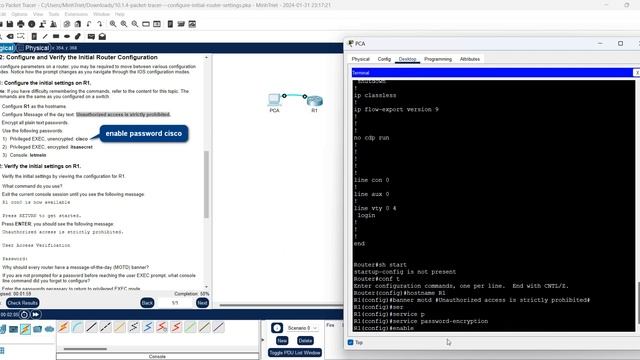Click the Delete scenario button

pos(305,340)
